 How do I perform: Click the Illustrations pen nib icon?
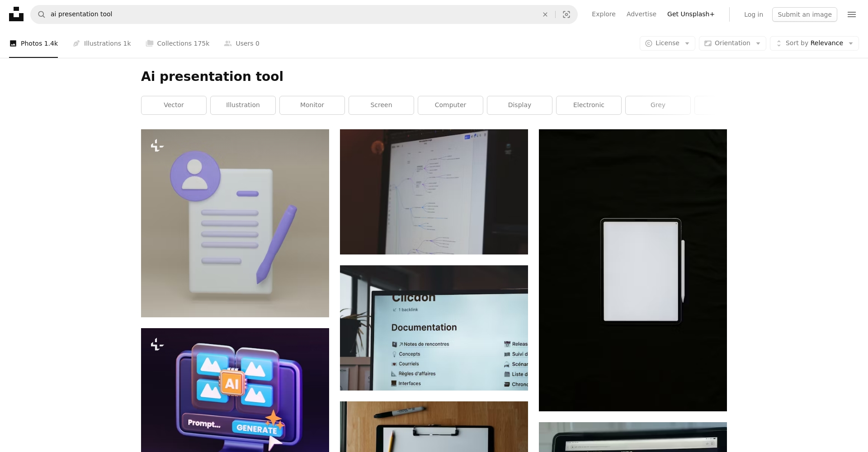76,43
